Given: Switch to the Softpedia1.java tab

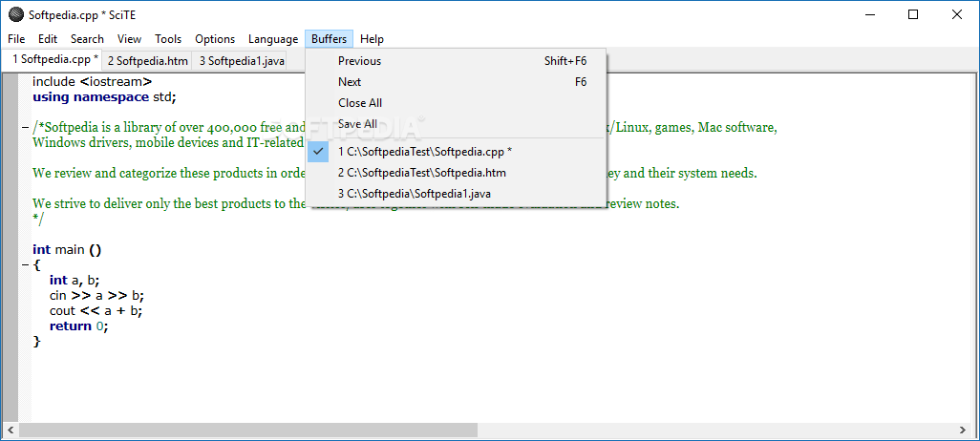Looking at the screenshot, I should 242,60.
